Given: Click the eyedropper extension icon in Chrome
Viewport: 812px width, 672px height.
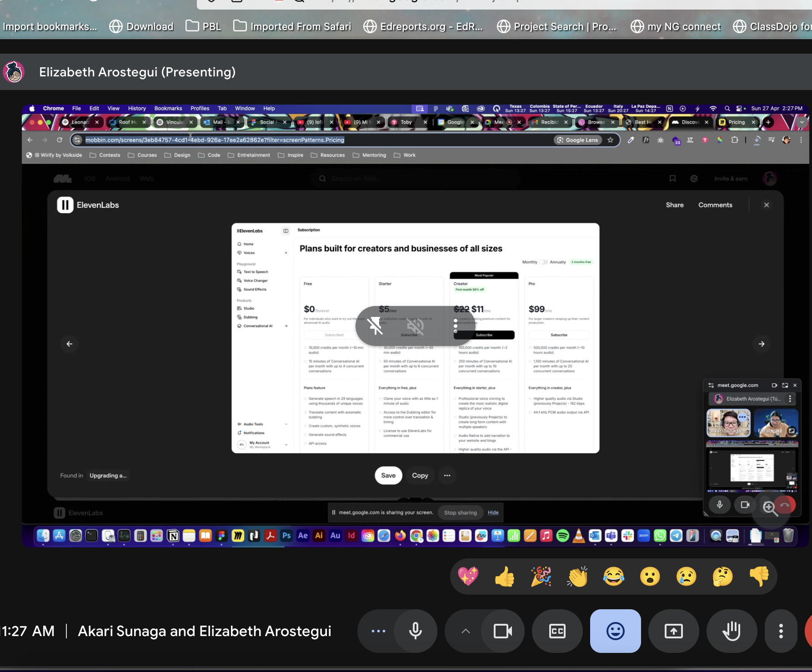Looking at the screenshot, I should [x=631, y=140].
